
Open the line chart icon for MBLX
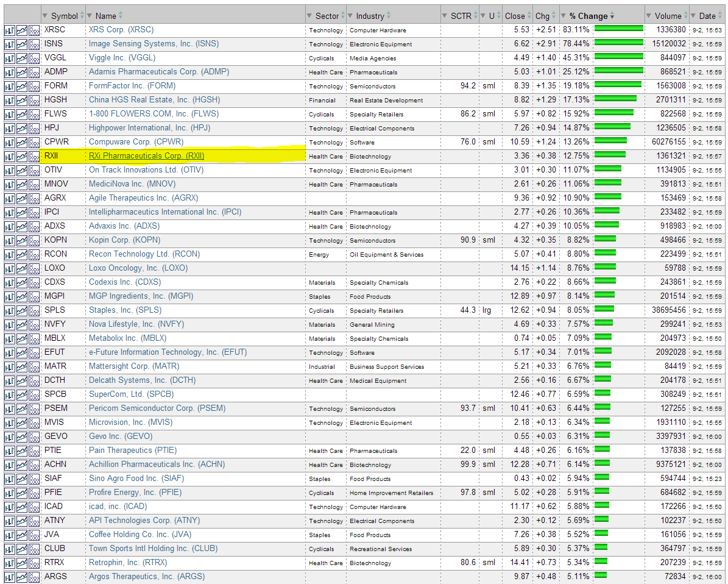coord(22,339)
